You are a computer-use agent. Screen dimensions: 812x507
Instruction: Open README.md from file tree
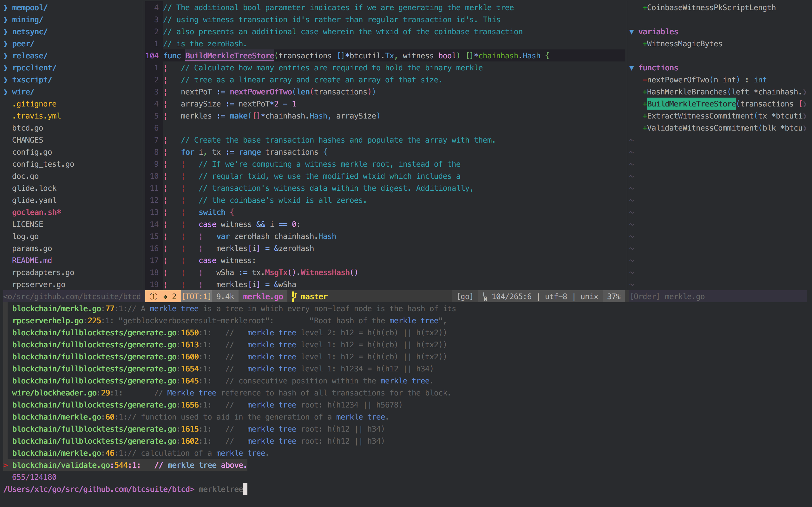(x=32, y=260)
